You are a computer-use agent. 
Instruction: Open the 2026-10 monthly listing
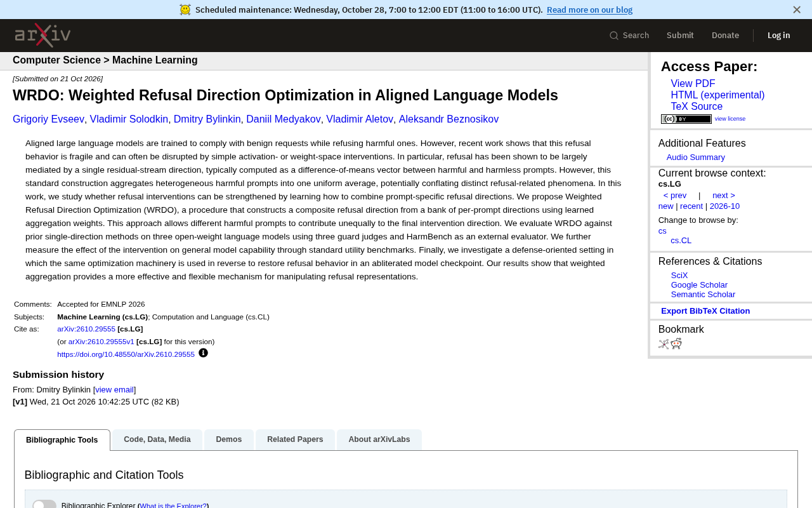tap(724, 206)
